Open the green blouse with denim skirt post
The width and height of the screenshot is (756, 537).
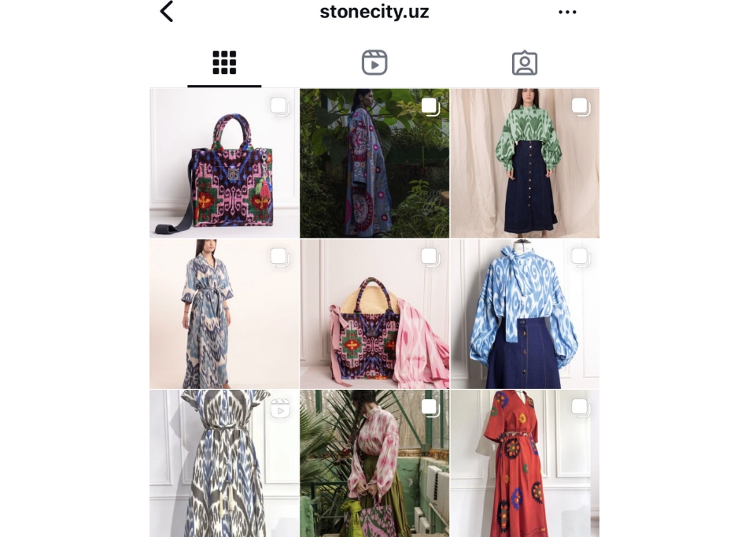point(525,163)
